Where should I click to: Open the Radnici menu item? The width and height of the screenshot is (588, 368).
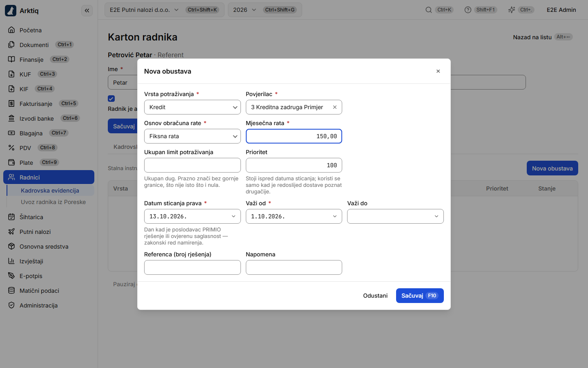49,177
